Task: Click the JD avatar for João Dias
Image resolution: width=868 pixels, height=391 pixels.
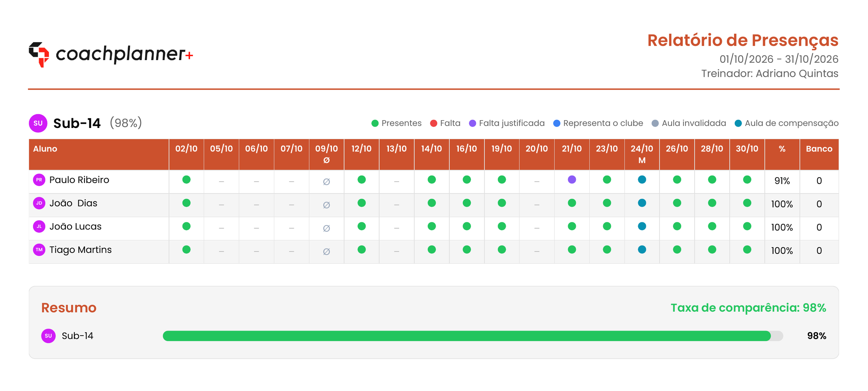Action: [x=39, y=203]
